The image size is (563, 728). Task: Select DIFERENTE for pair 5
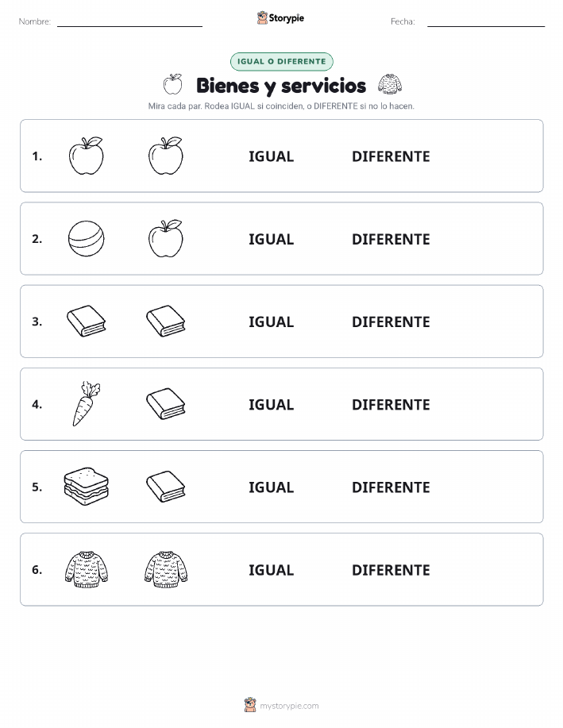tap(391, 487)
